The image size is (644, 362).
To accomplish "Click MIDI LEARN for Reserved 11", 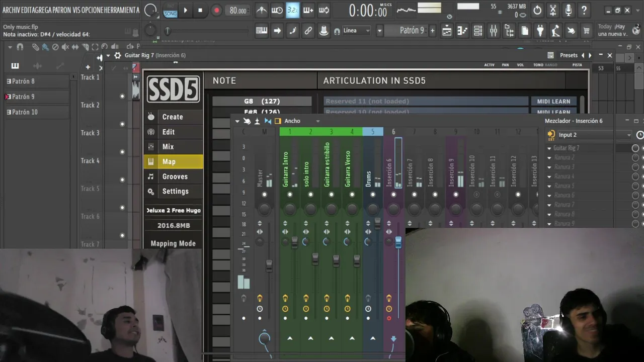I will pos(553,102).
